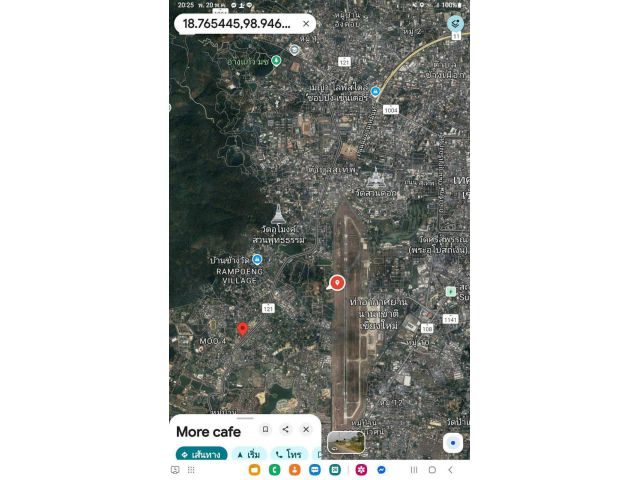Tap the green reservoir park marker
The height and width of the screenshot is (480, 640).
click(x=276, y=61)
